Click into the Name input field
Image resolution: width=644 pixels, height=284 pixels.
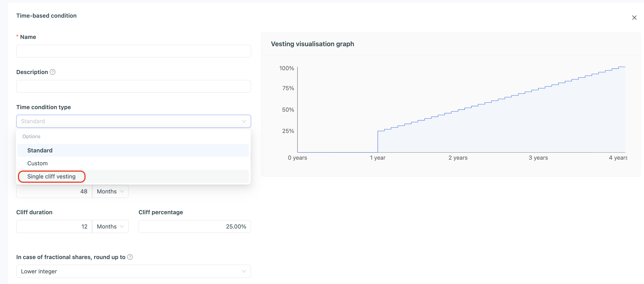click(x=133, y=51)
